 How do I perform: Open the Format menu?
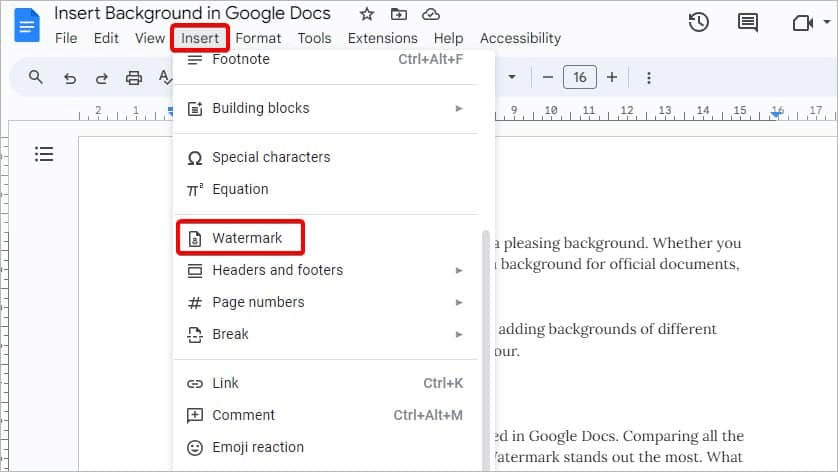point(258,38)
